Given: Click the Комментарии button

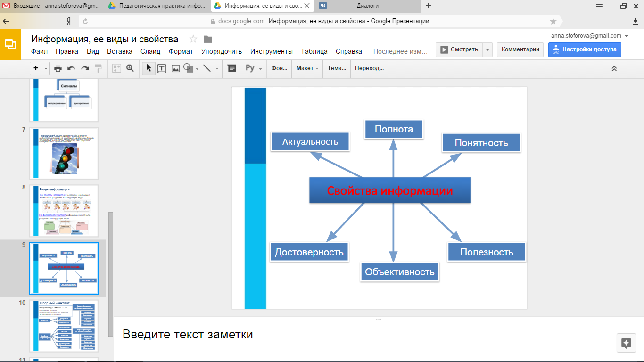Looking at the screenshot, I should (x=520, y=49).
